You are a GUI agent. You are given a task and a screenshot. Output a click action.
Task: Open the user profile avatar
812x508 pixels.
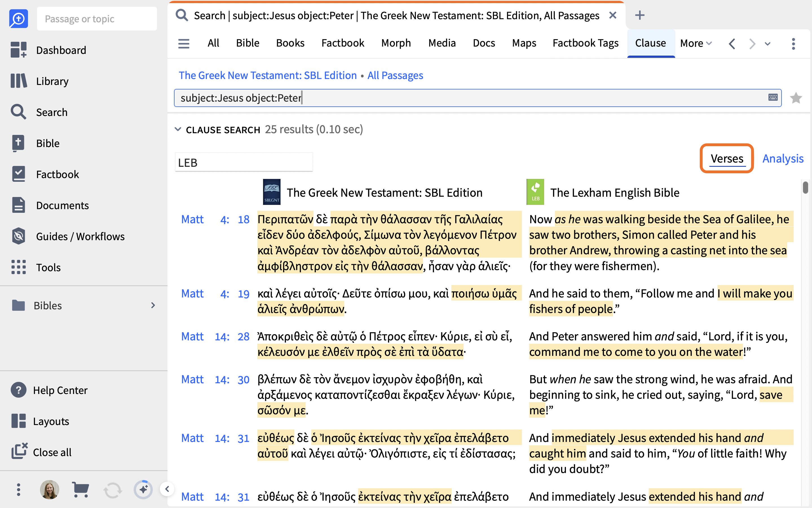pos(49,490)
